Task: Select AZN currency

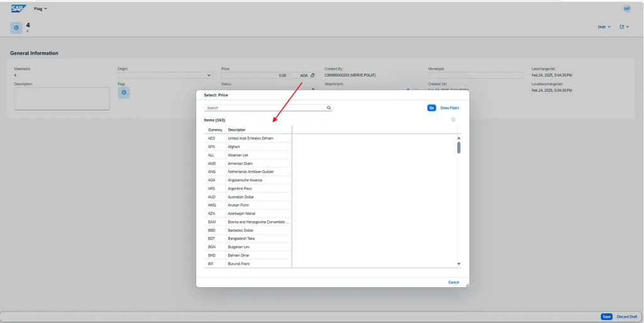Action: 212,214
